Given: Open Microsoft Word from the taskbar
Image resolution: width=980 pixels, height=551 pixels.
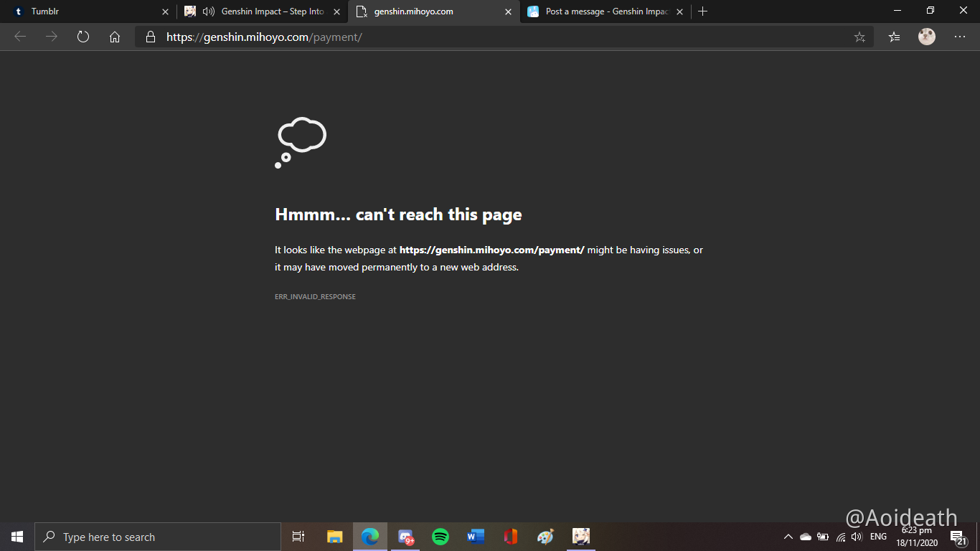Looking at the screenshot, I should (476, 537).
